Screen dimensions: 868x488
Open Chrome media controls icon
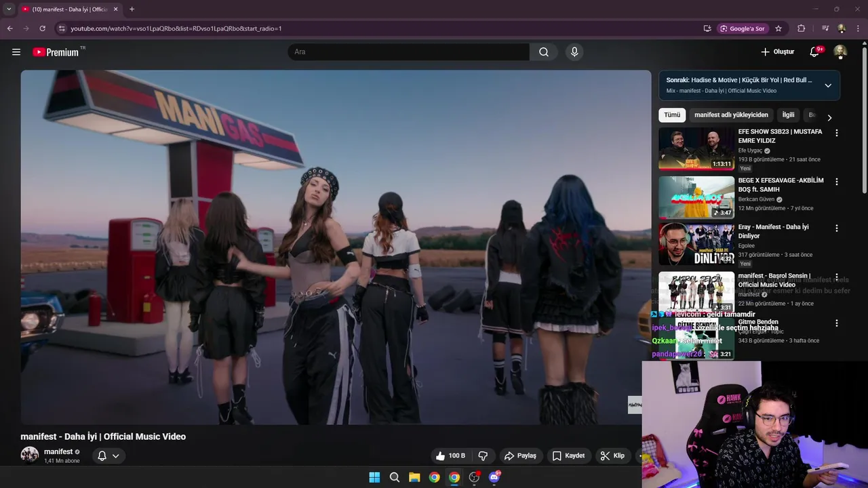(x=825, y=28)
